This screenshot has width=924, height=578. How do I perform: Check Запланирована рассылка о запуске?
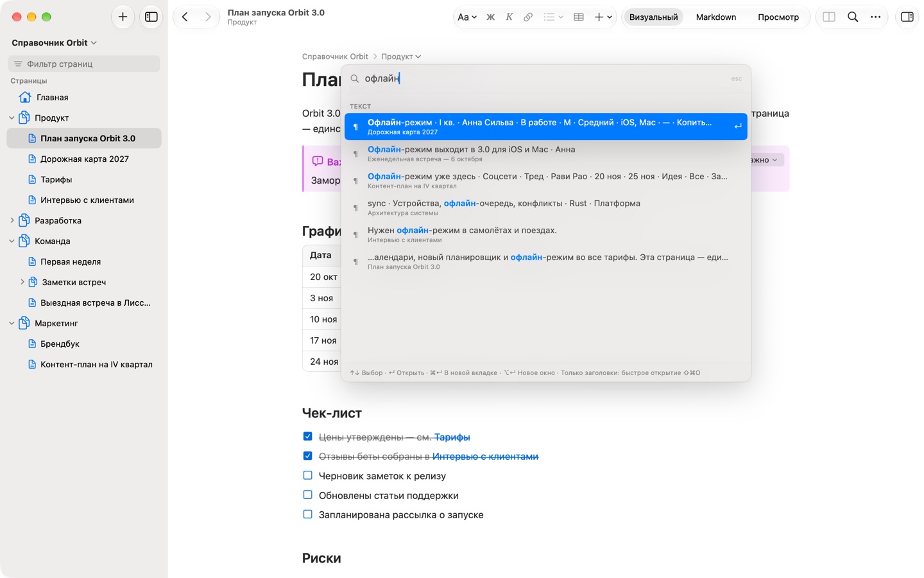coord(307,514)
